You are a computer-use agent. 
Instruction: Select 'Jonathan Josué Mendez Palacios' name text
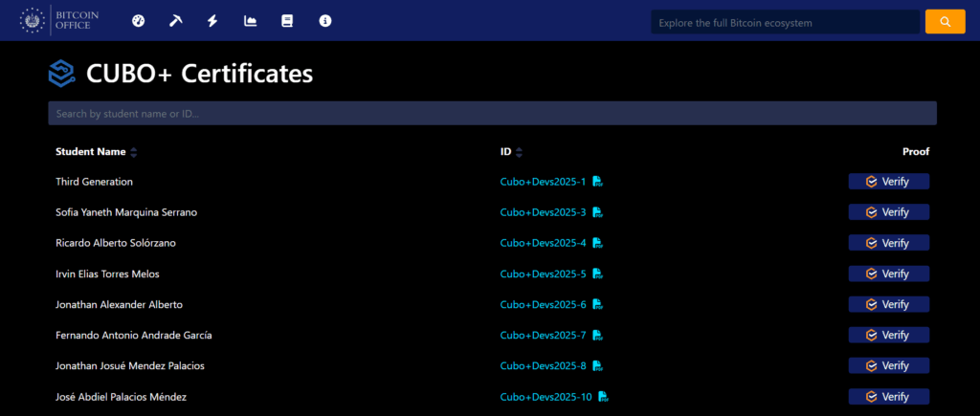tap(130, 366)
